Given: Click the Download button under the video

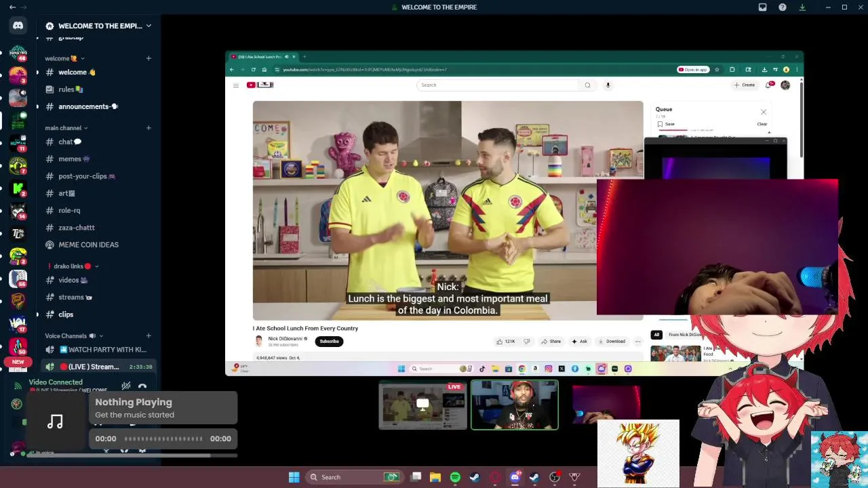Looking at the screenshot, I should [612, 341].
